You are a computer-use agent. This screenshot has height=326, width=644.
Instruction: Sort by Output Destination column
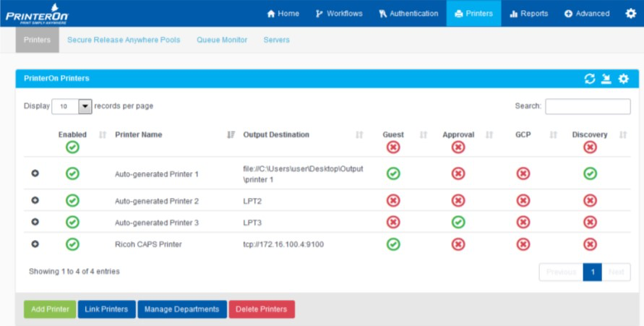[x=359, y=134]
